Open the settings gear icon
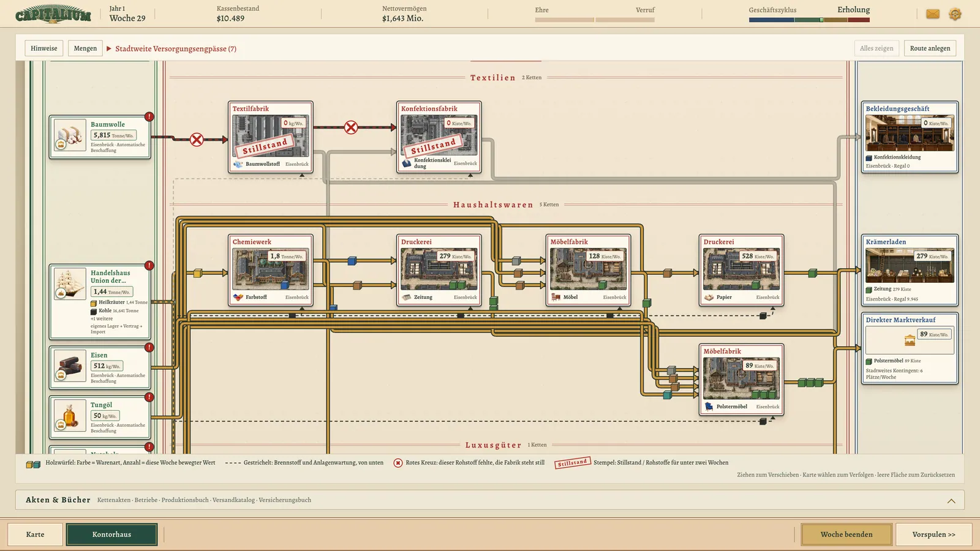 (x=955, y=14)
